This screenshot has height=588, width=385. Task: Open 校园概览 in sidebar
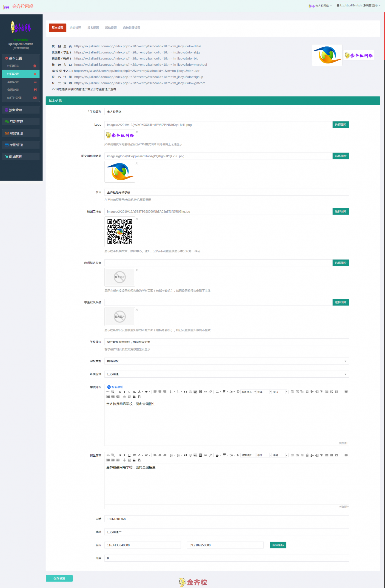(21, 66)
